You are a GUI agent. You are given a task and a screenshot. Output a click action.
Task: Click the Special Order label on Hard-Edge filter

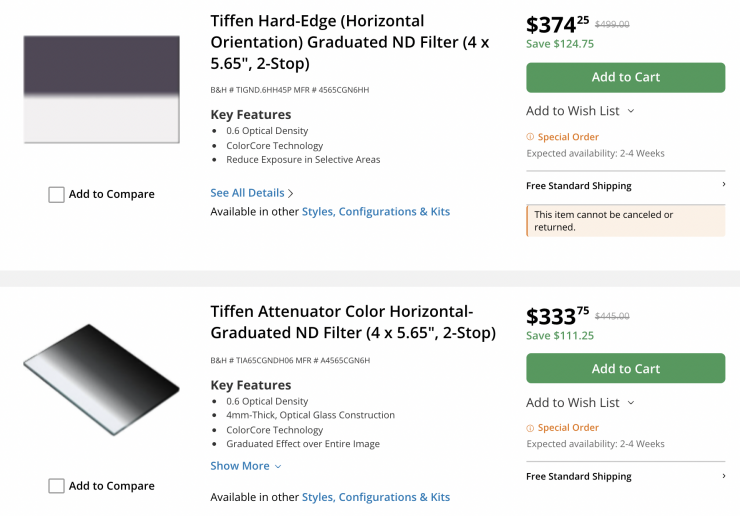tap(568, 137)
